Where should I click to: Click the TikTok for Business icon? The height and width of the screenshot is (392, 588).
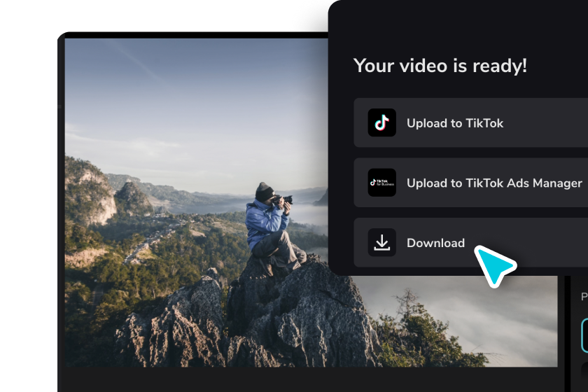point(381,183)
